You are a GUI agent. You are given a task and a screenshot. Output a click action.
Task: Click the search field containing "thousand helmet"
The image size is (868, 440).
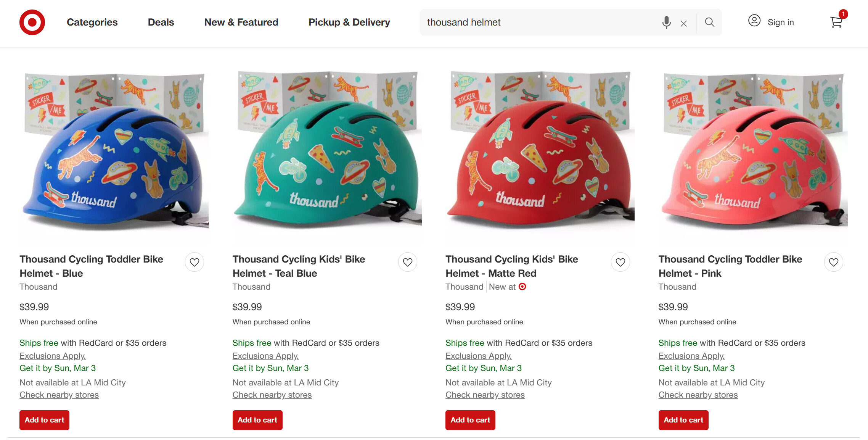tap(538, 23)
